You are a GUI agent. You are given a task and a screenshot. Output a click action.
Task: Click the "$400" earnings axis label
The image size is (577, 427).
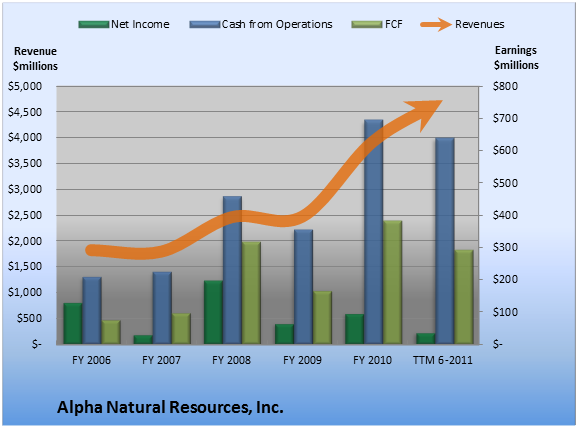(x=505, y=215)
